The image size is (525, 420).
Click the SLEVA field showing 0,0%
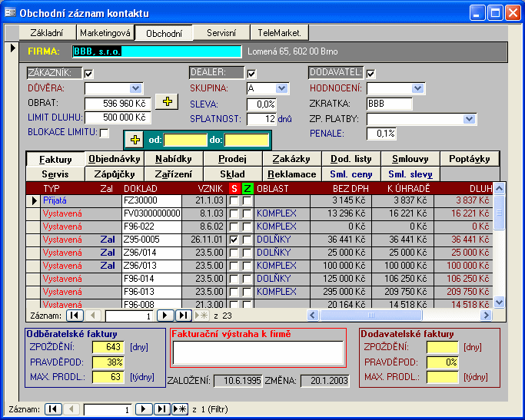[262, 104]
